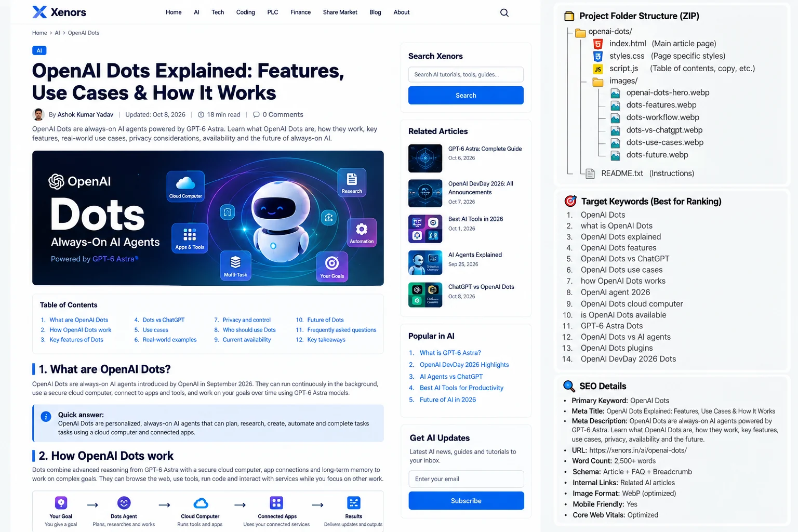Click the Results workflow icon

(x=354, y=503)
